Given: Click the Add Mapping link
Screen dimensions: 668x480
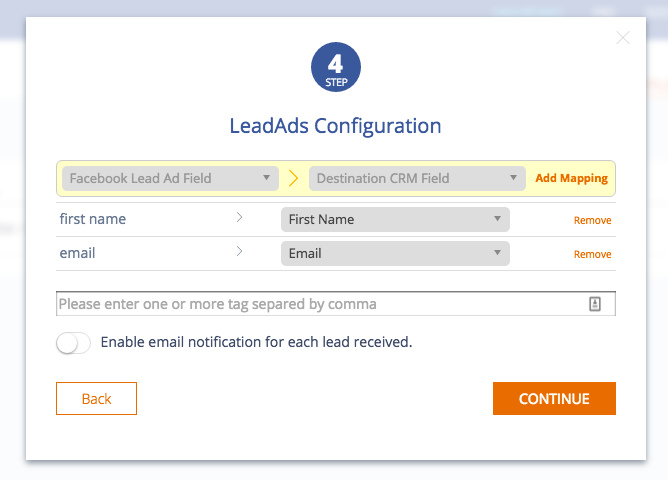Looking at the screenshot, I should point(571,178).
